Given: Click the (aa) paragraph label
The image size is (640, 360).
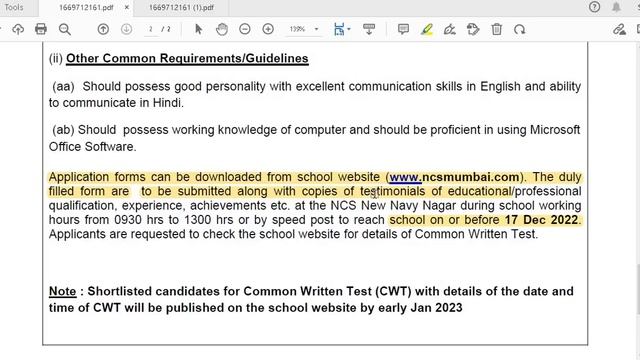Looking at the screenshot, I should pos(63,87).
